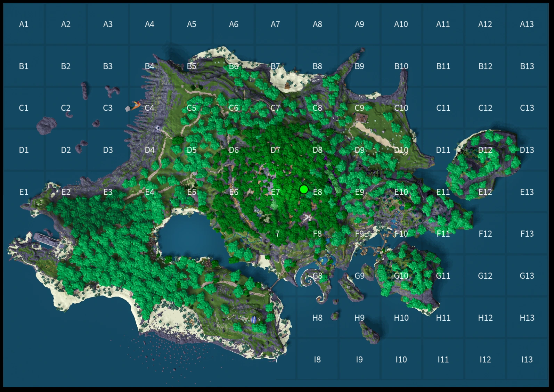Click grid label E10
Screen dimensions: 554x392
pos(401,192)
